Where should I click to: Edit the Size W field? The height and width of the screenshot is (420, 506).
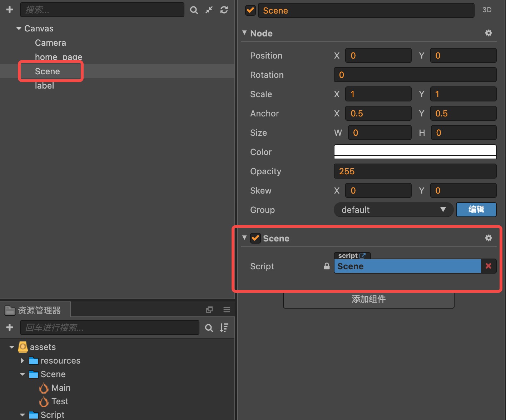click(380, 132)
